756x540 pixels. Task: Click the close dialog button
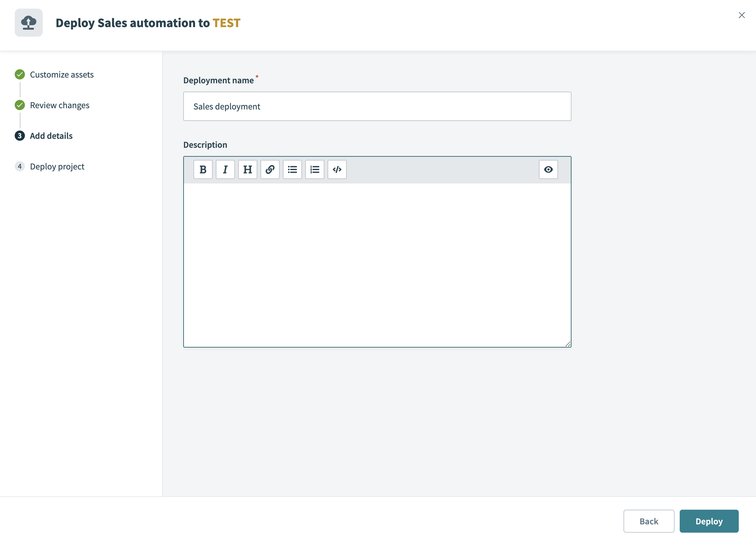point(741,15)
